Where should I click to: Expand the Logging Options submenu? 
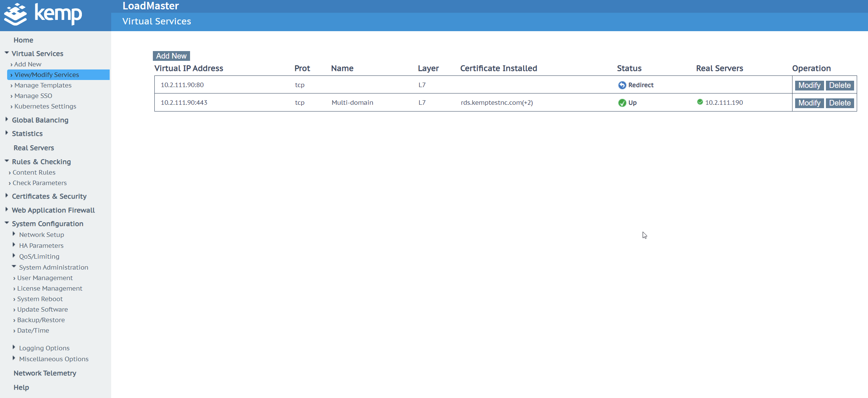14,347
